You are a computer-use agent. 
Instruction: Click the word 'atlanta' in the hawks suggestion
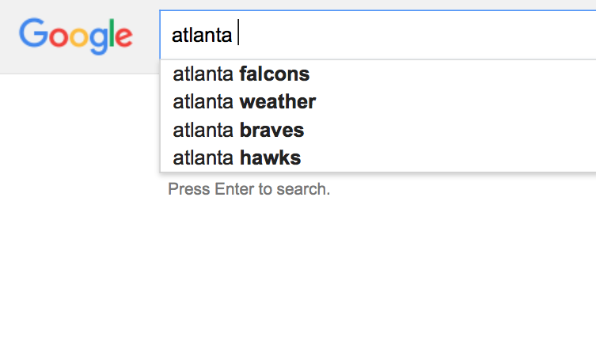203,157
